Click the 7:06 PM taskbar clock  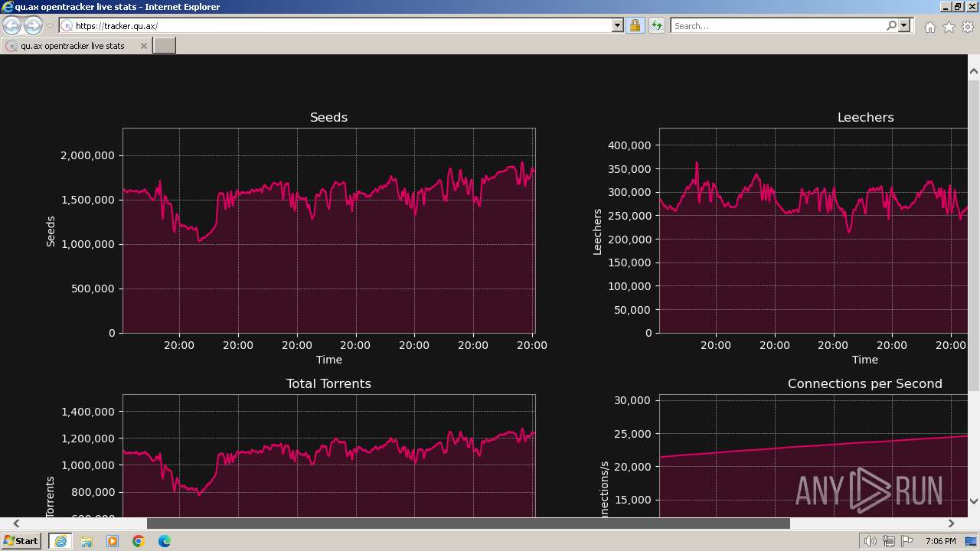click(940, 541)
